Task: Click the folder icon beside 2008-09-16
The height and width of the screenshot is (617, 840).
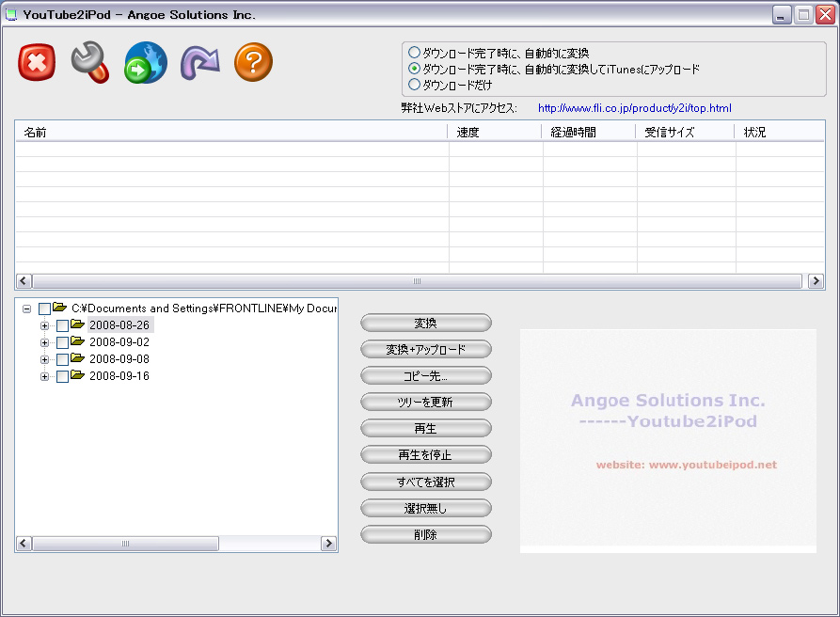Action: coord(78,375)
